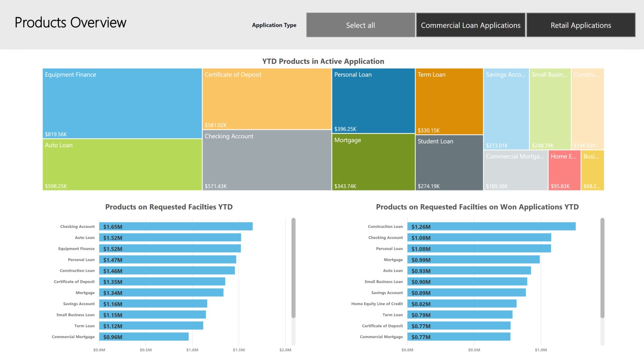Click the Auto Loan $1.52M bar
This screenshot has width=644, height=360.
click(170, 238)
